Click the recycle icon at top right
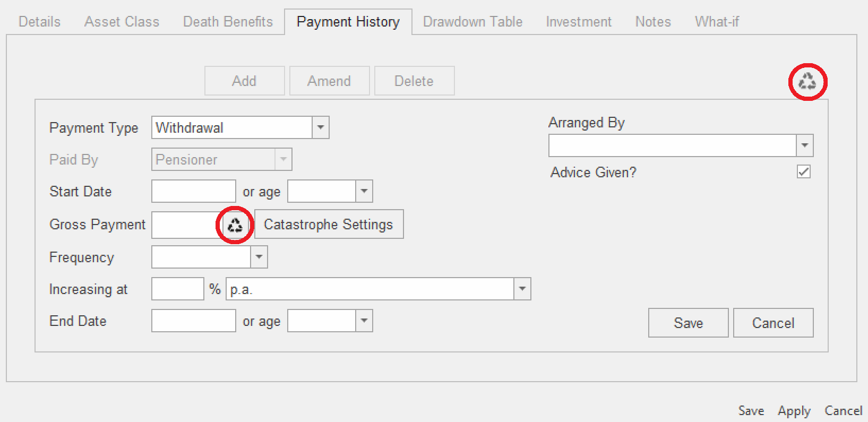The width and height of the screenshot is (868, 422). [x=807, y=82]
